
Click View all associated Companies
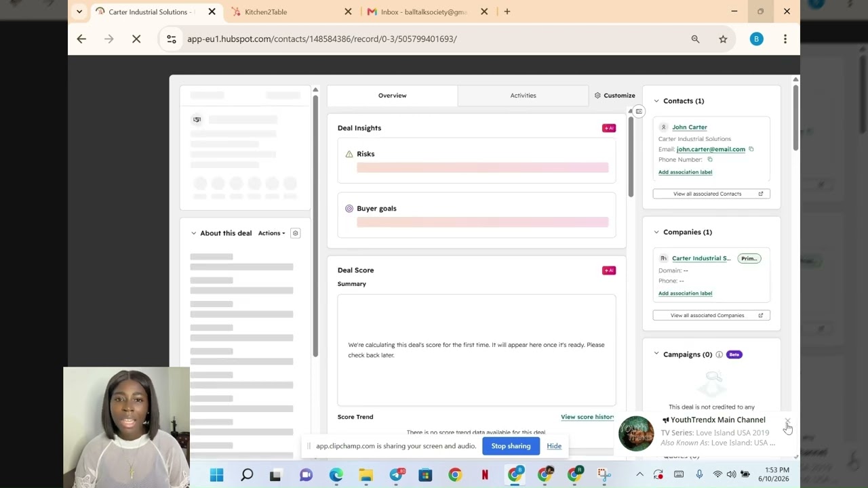tap(711, 315)
